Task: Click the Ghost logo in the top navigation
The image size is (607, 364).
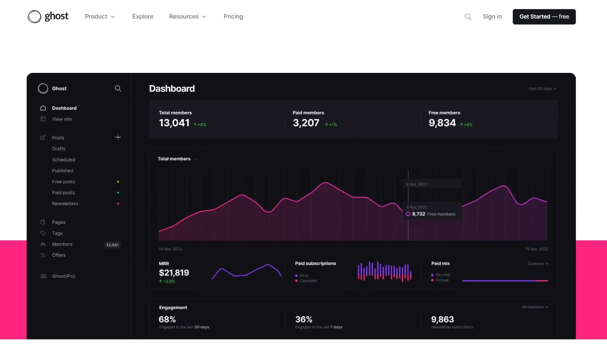Action: pyautogui.click(x=48, y=16)
